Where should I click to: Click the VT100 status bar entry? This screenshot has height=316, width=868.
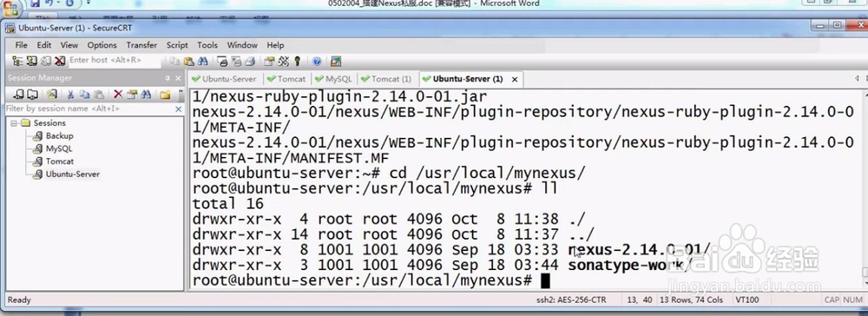[747, 300]
